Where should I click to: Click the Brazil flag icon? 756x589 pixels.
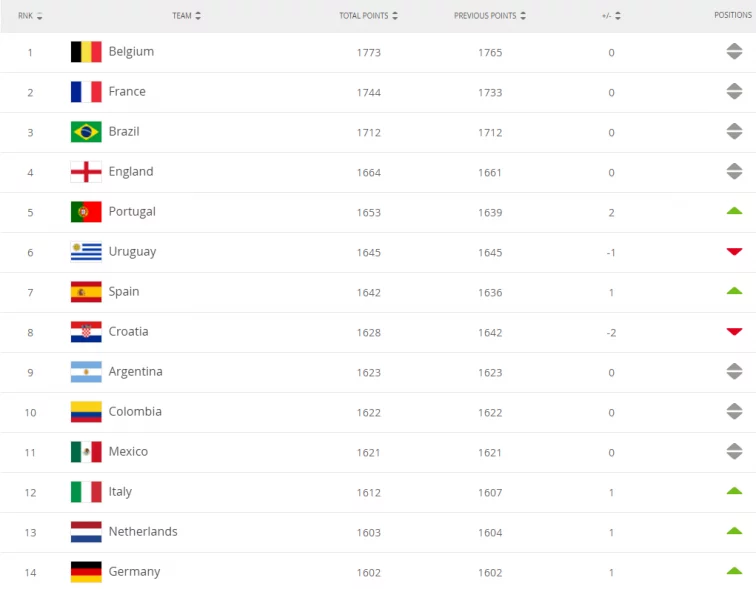pos(86,132)
